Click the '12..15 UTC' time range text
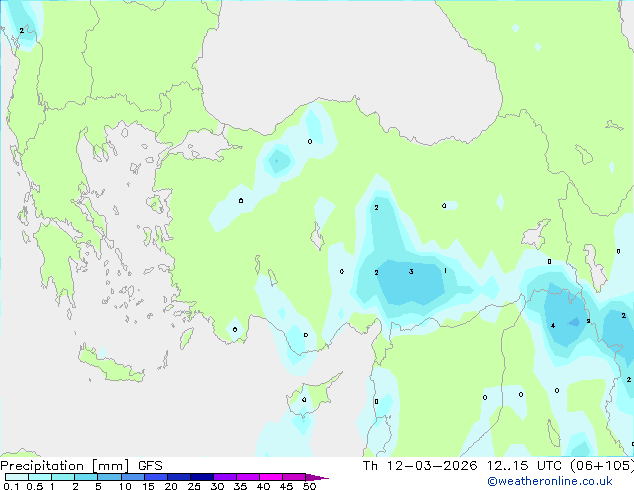This screenshot has width=634, height=490. click(x=524, y=466)
